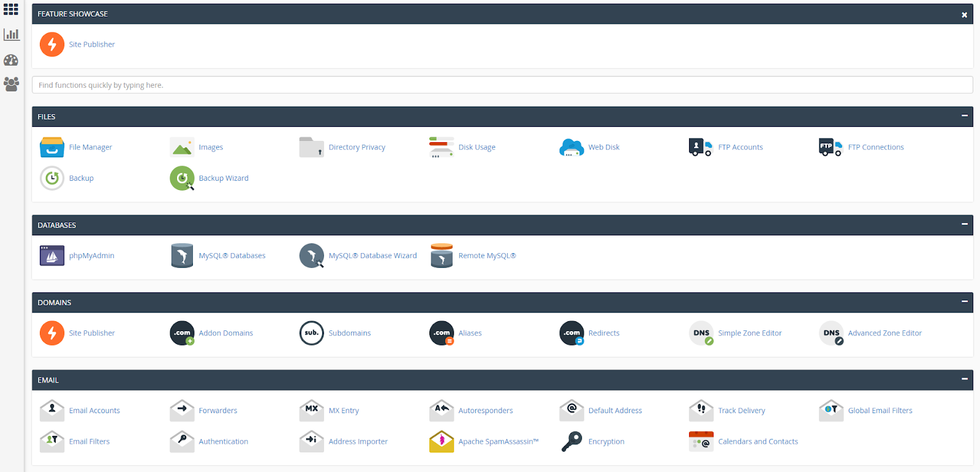
Task: Open the Authentication link
Action: coord(224,441)
